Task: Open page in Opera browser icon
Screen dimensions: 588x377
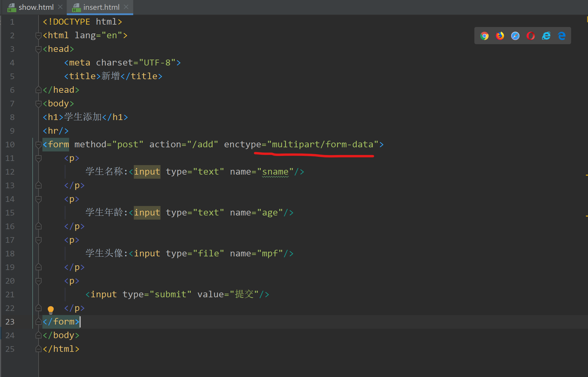Action: [x=531, y=36]
